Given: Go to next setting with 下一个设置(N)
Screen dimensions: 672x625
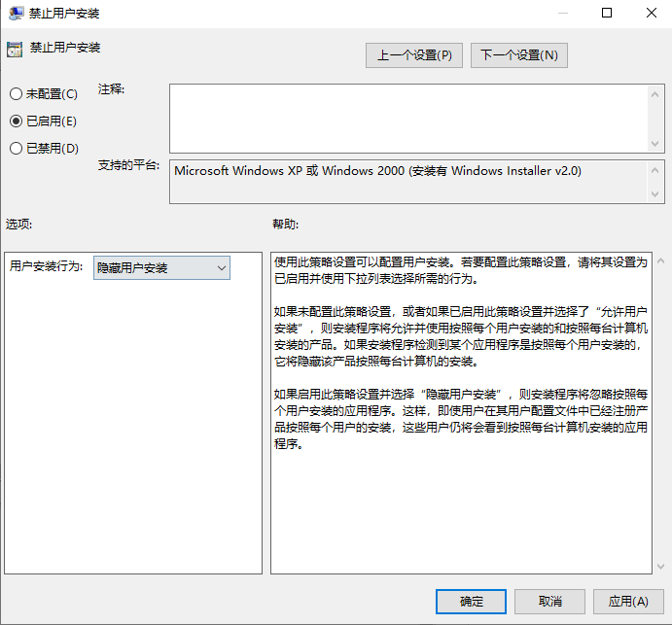Looking at the screenshot, I should [x=519, y=55].
